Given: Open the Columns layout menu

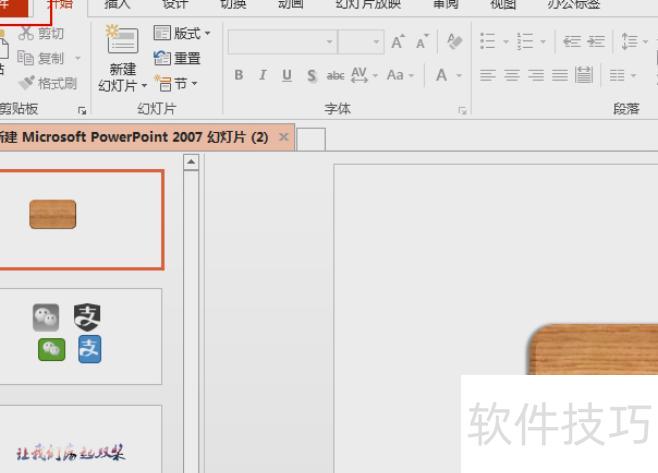Looking at the screenshot, I should tap(623, 76).
